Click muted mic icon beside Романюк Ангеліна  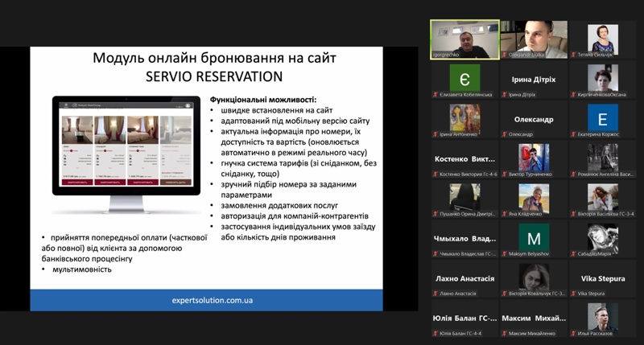(x=573, y=174)
